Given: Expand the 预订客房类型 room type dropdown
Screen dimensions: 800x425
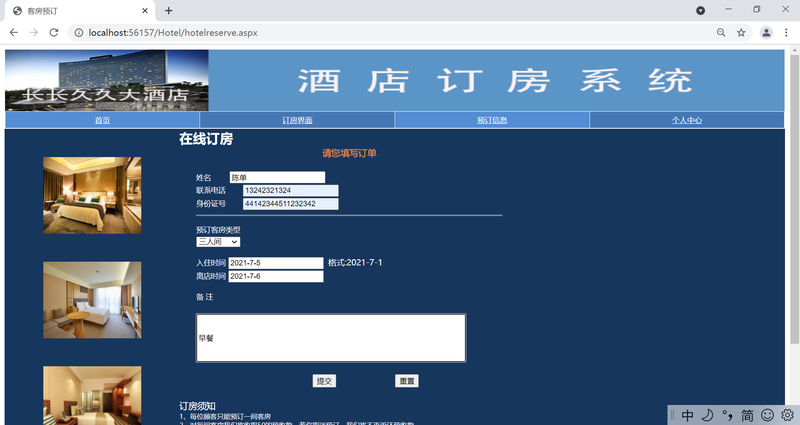Looking at the screenshot, I should click(218, 242).
